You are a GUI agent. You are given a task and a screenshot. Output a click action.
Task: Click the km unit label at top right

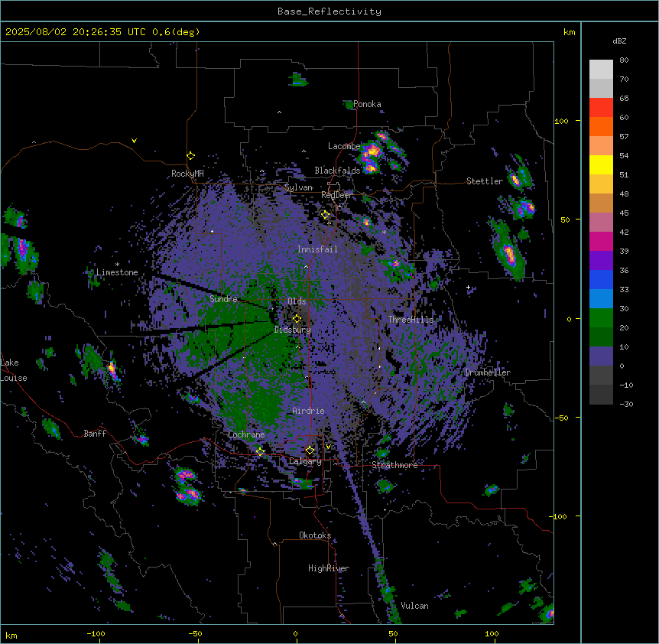point(570,32)
